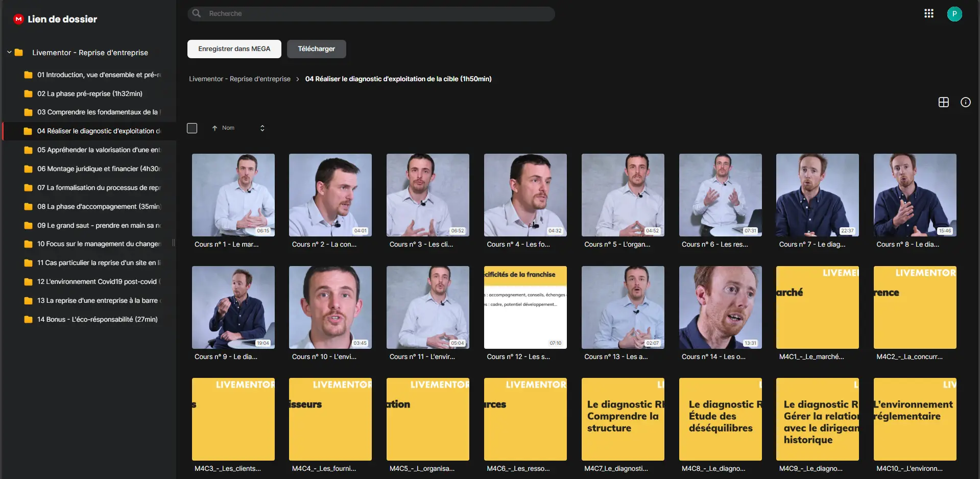This screenshot has width=980, height=479.
Task: Open M4C3_-_Les_clients... file thumbnail
Action: (233, 419)
